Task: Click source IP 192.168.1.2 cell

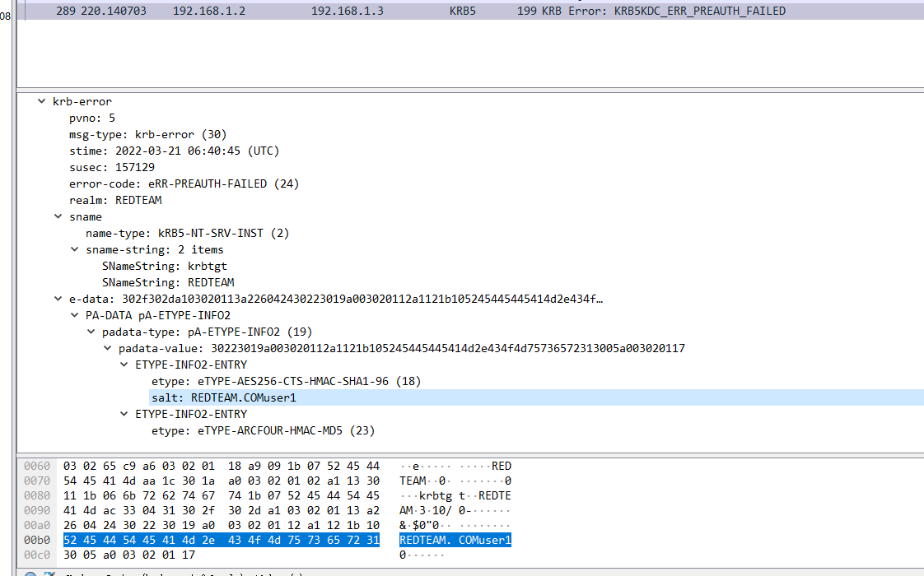Action: tap(209, 12)
